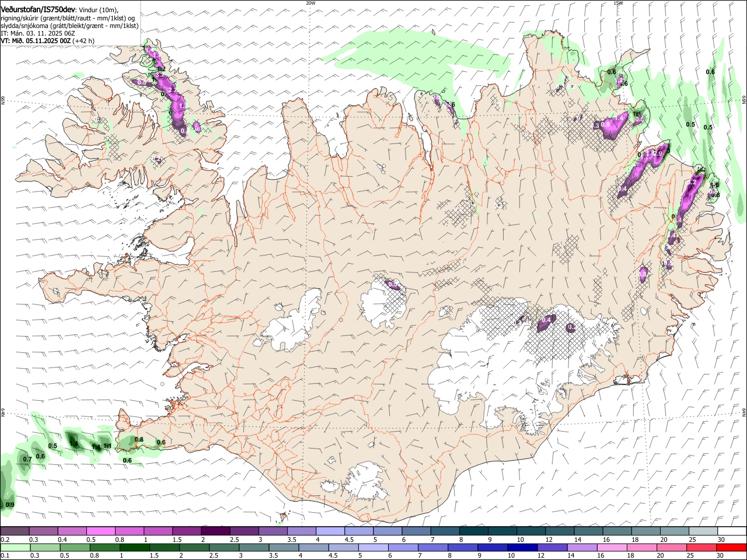Select pale grey upper legend swatch 25–30

[x=702, y=531]
